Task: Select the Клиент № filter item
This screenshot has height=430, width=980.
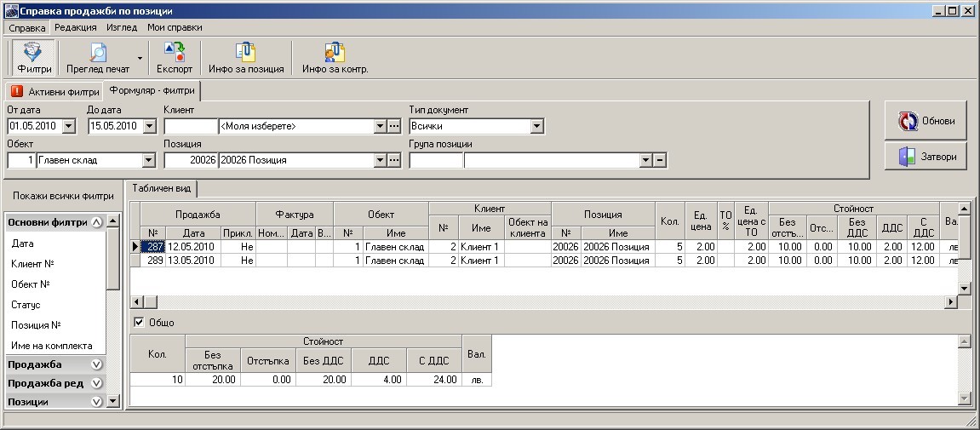Action: coord(32,264)
